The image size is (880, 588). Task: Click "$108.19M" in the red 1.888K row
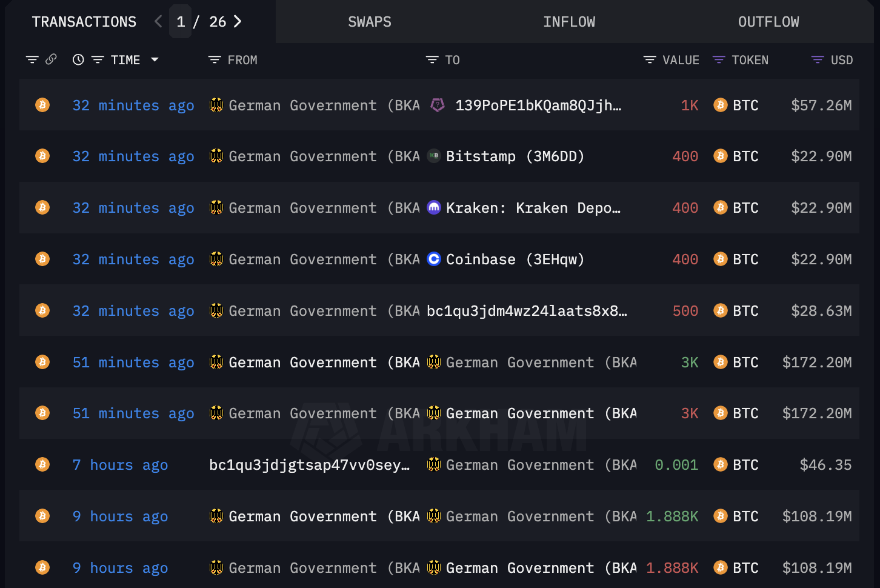click(817, 567)
